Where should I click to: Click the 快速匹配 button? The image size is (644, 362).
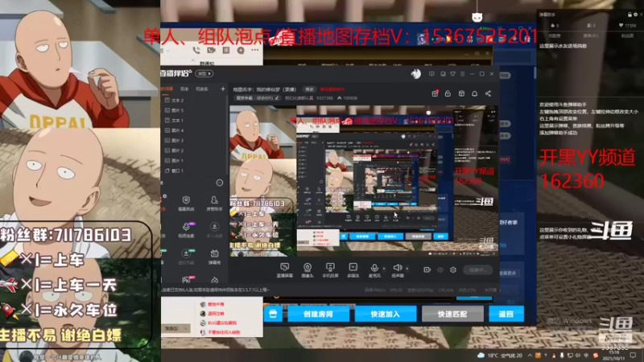452,314
